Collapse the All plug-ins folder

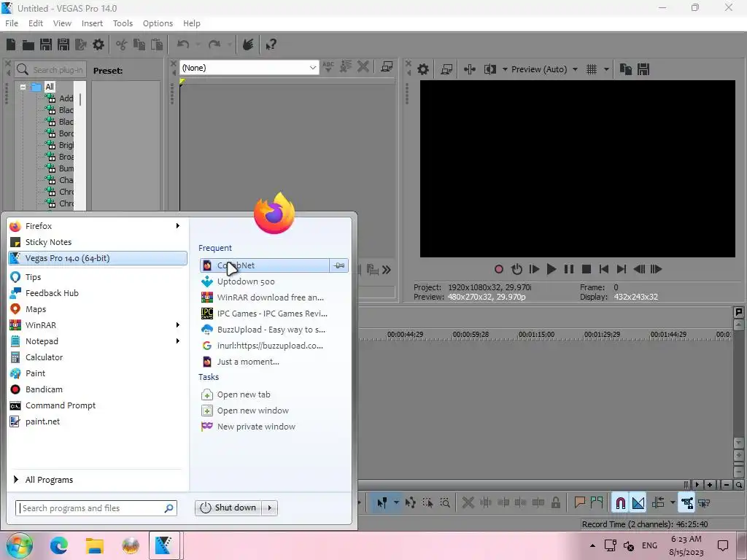tap(23, 87)
